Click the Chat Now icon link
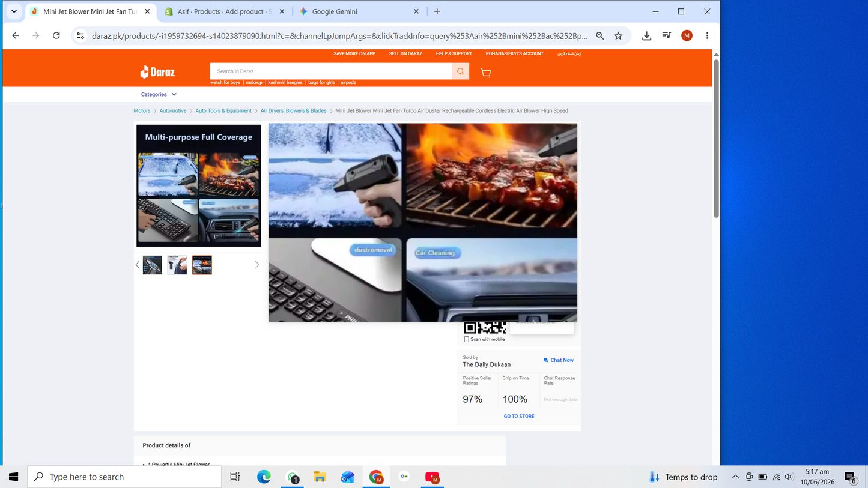Image resolution: width=868 pixels, height=488 pixels. (559, 360)
